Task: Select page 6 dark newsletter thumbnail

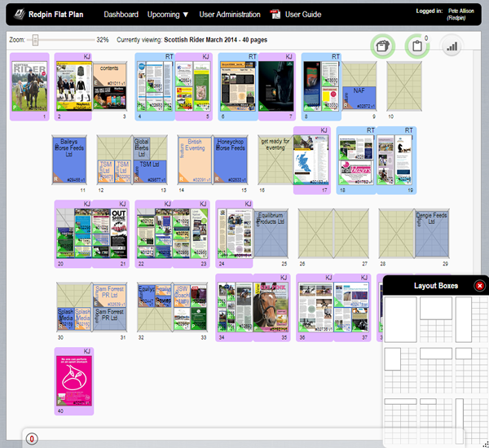Action: click(238, 86)
